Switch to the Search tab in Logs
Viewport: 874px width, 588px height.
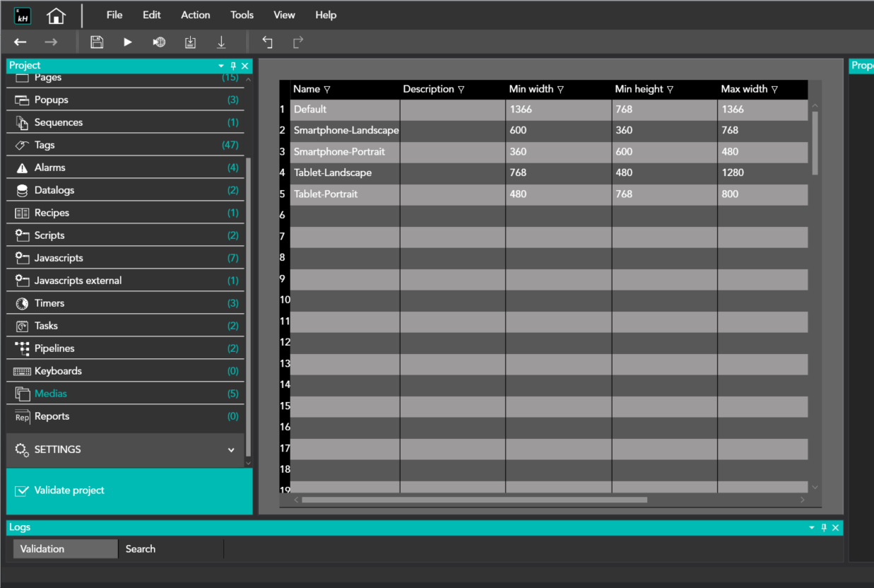coord(141,549)
